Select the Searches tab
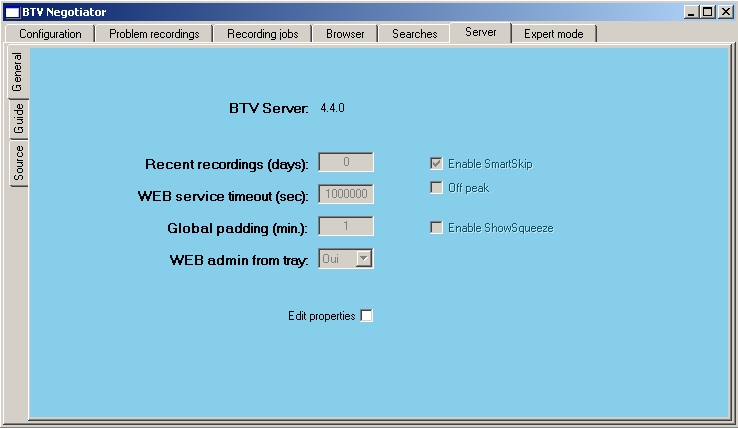The height and width of the screenshot is (428, 738). (415, 34)
